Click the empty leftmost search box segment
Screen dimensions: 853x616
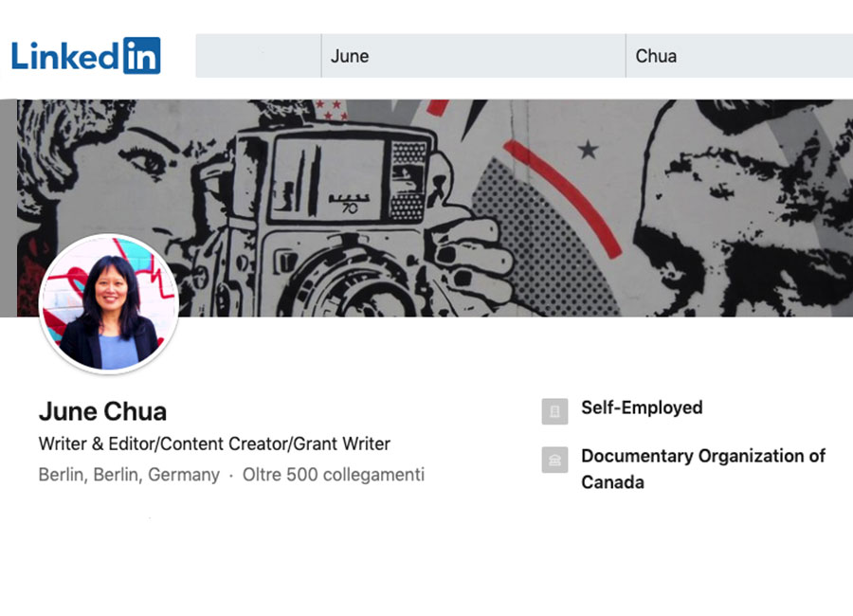[x=258, y=56]
